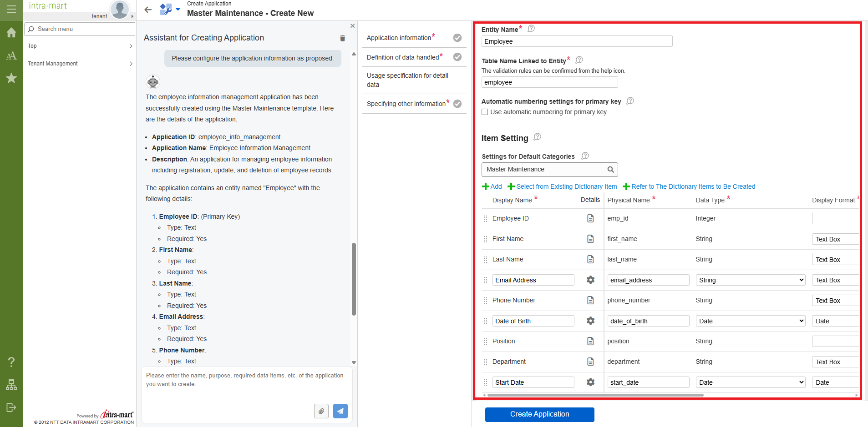
Task: Send the message with paper plane icon
Action: pos(340,411)
